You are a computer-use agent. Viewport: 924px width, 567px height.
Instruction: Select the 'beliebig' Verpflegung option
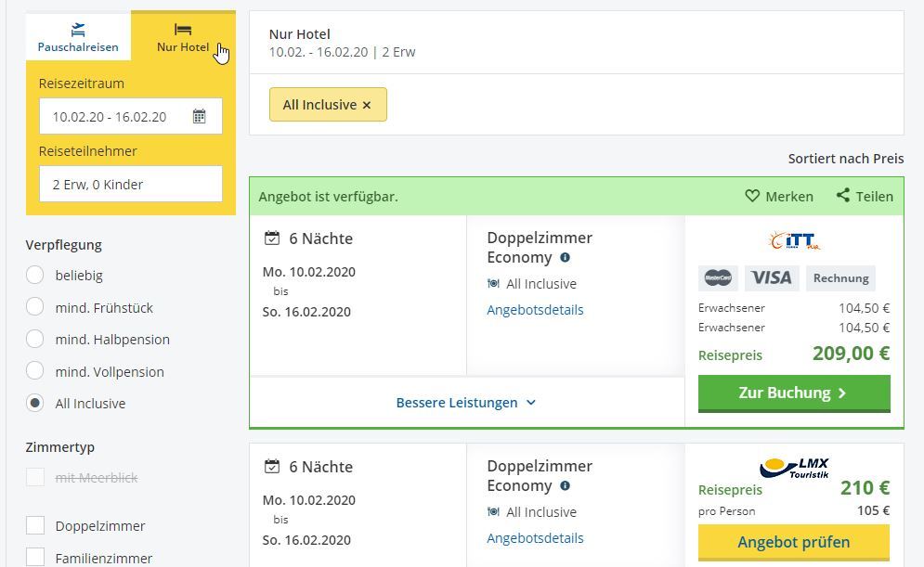pos(35,276)
